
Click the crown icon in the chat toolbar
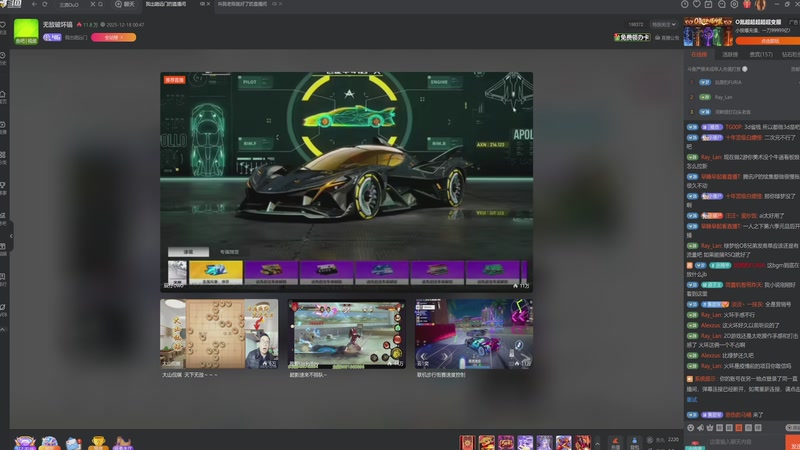710,428
